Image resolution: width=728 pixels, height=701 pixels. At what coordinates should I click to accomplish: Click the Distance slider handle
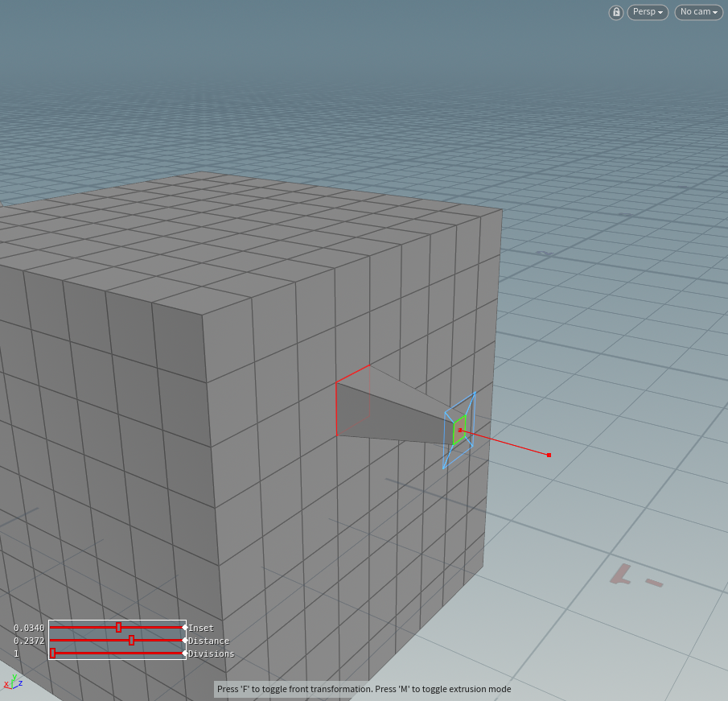(x=131, y=641)
